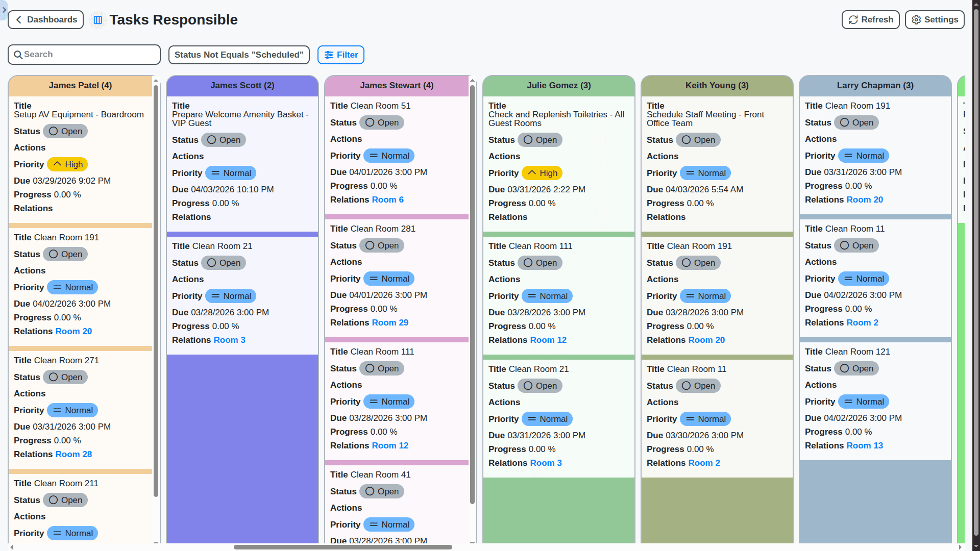Click the back arrow on the Dashboards button
Screen dimensions: 980x551
[x=18, y=19]
